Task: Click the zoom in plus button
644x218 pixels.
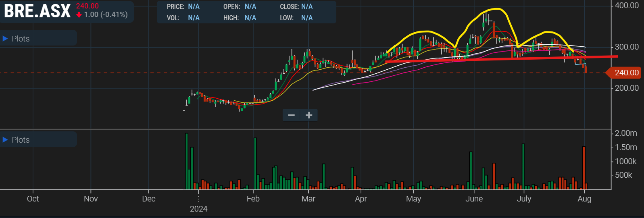Action: pos(309,115)
